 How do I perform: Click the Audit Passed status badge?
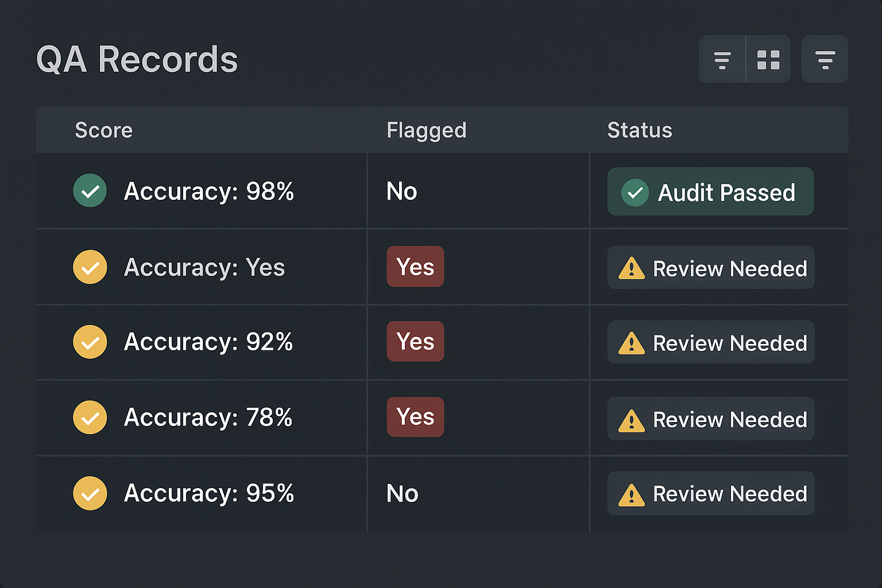click(x=710, y=192)
